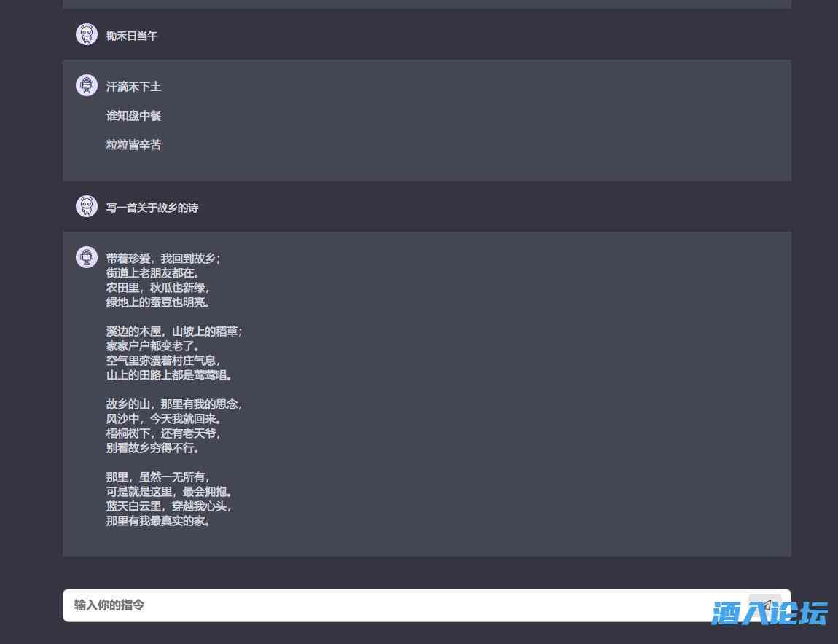Click the user avatar beside 写一首关于故乡的诗
The width and height of the screenshot is (838, 644).
point(87,206)
